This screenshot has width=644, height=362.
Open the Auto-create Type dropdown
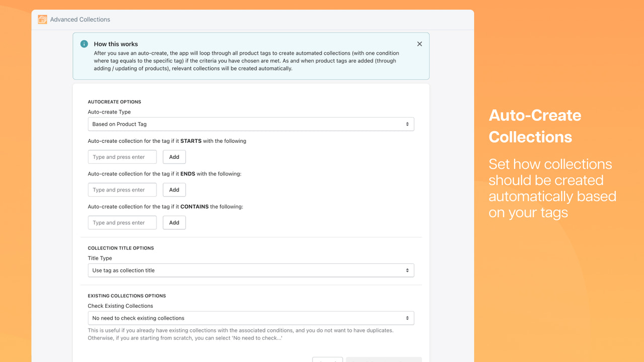tap(251, 124)
